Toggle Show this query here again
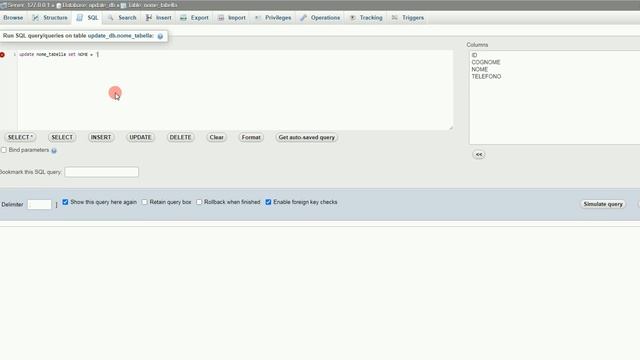The image size is (640, 360). pos(65,202)
